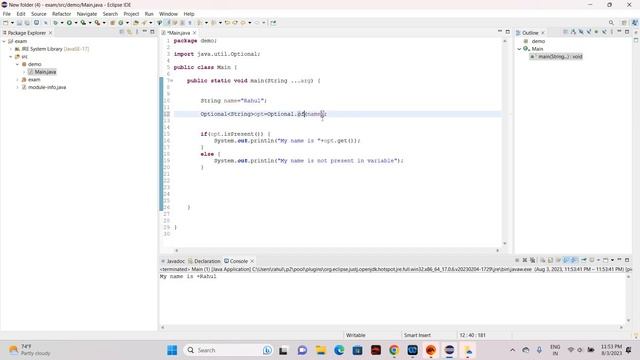The image size is (640, 360).
Task: Close the Main.java editor tab
Action: pyautogui.click(x=195, y=33)
